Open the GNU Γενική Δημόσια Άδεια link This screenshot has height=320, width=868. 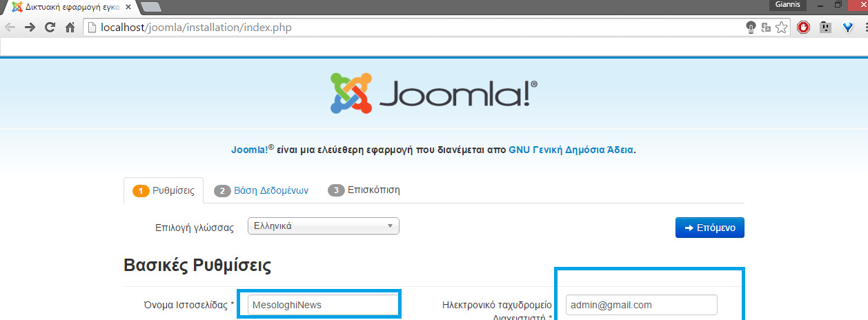coord(571,149)
